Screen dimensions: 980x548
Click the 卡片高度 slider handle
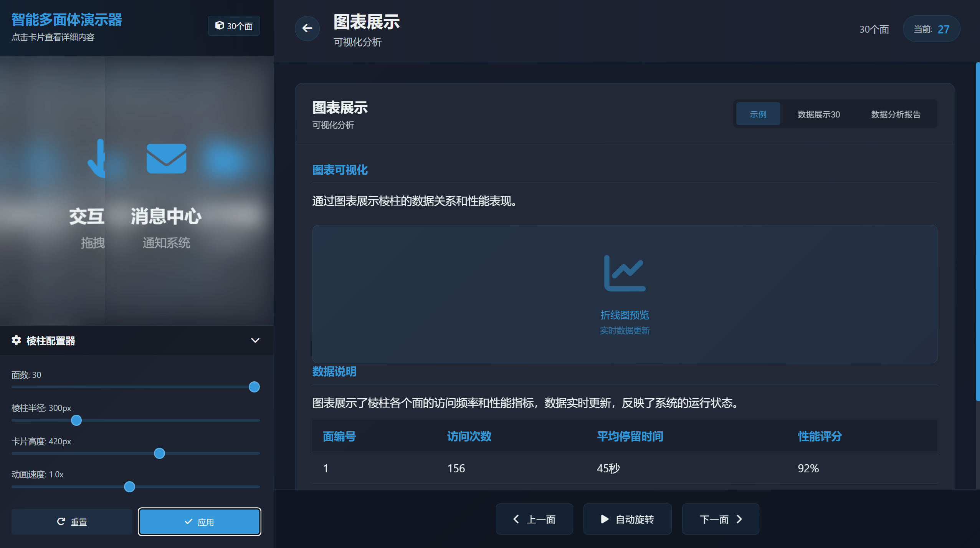click(159, 454)
